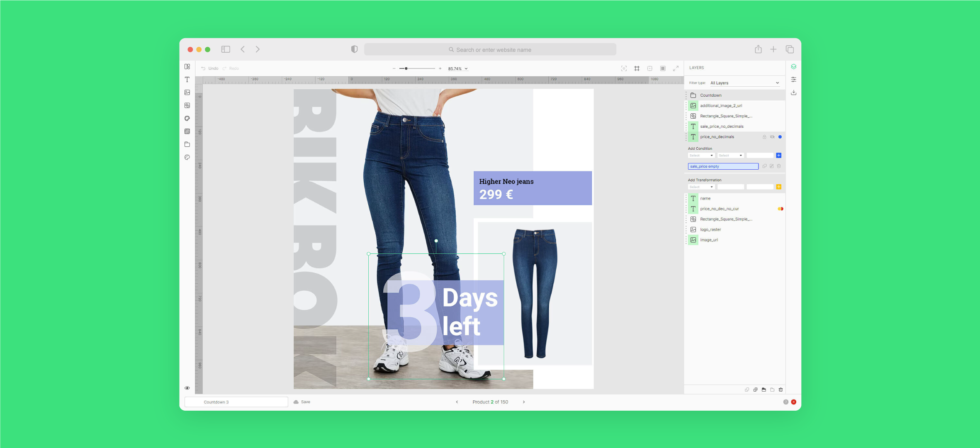Viewport: 980px width, 448px height.
Task: Click the download export icon
Action: click(x=793, y=93)
